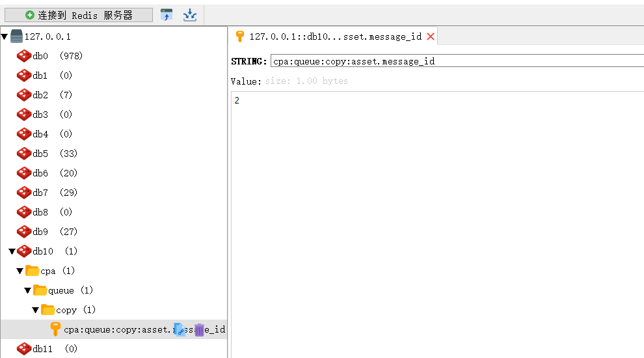Image resolution: width=644 pixels, height=358 pixels.
Task: Click the copy folder icon
Action: click(x=47, y=309)
